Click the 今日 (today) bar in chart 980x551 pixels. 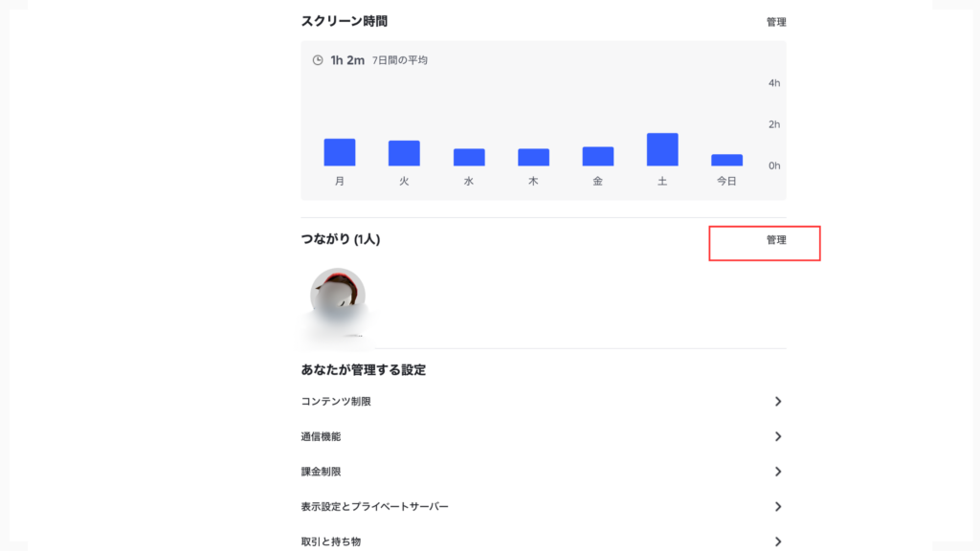(x=726, y=160)
